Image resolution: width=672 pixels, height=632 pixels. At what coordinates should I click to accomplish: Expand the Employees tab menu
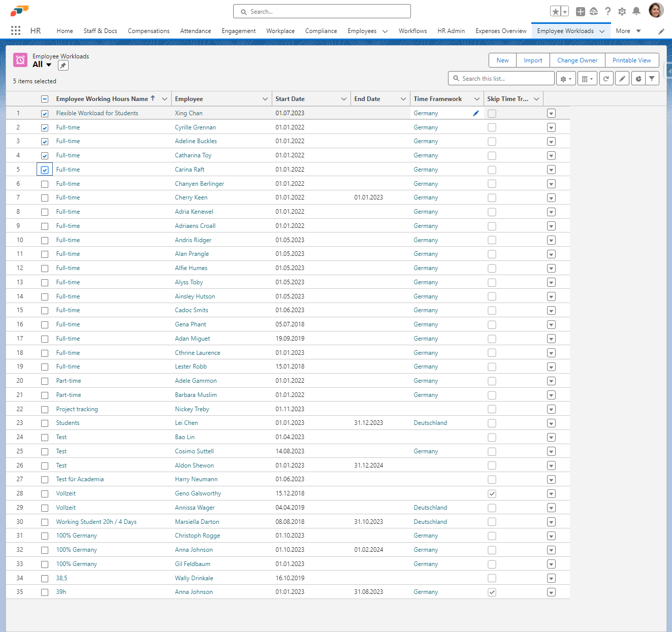(x=385, y=31)
